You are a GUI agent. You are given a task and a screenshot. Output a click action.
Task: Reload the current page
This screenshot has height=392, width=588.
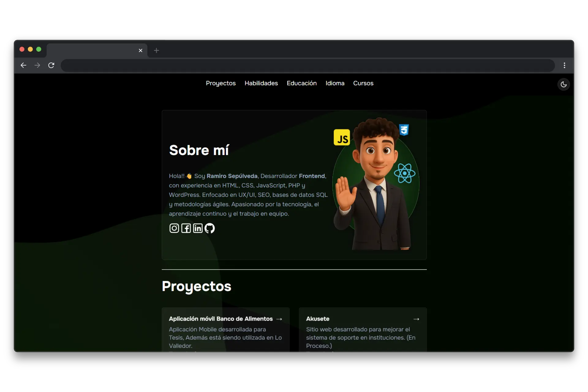[51, 65]
